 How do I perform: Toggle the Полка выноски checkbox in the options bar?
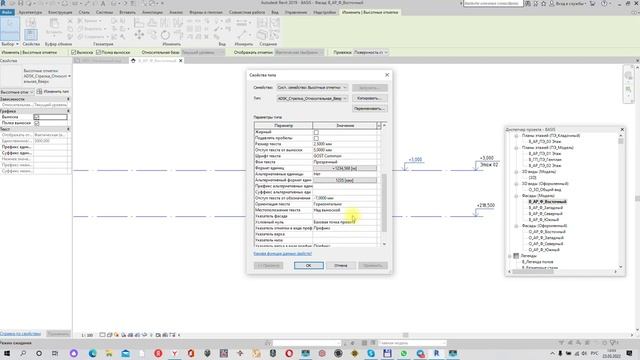(98, 52)
